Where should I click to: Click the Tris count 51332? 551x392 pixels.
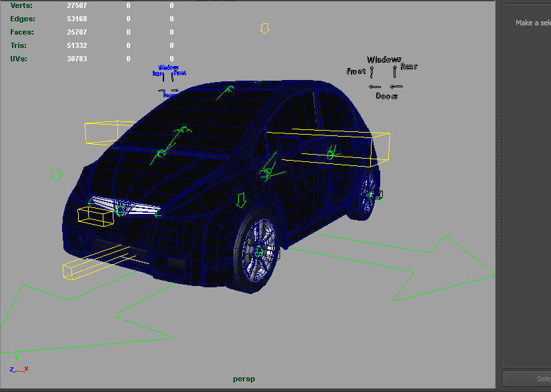[x=77, y=45]
